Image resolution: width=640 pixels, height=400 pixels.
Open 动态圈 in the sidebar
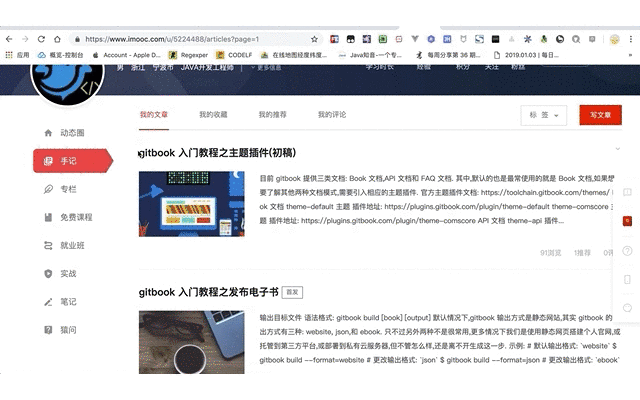(70, 133)
